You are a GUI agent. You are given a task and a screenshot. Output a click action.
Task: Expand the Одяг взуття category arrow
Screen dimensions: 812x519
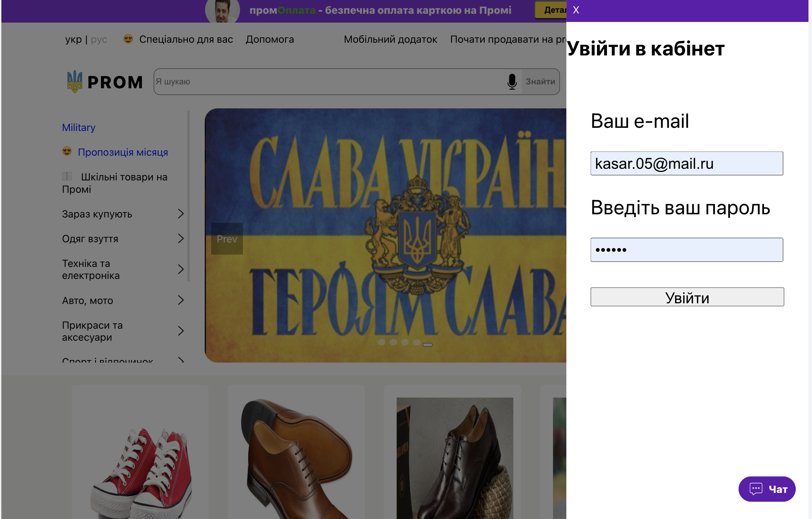tap(181, 238)
